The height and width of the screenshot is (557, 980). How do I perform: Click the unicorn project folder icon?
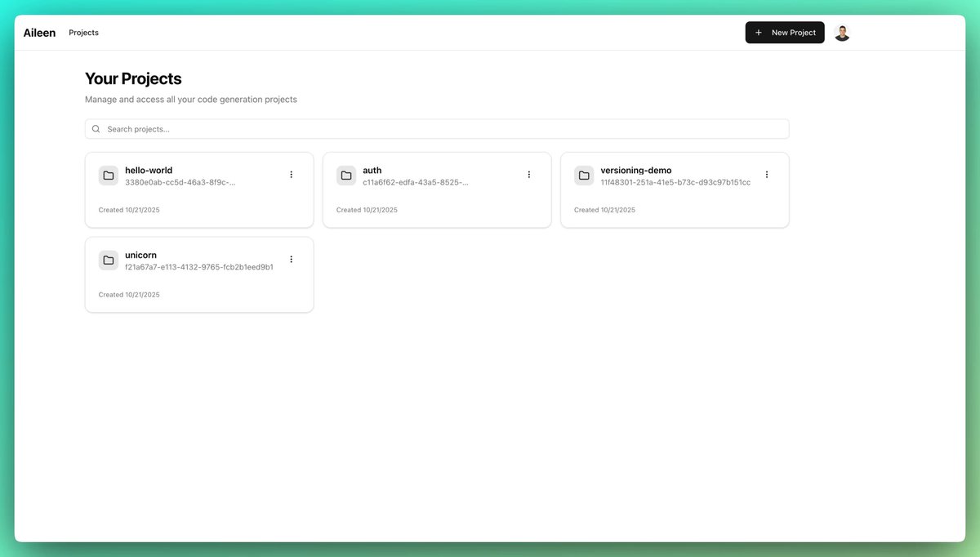pyautogui.click(x=109, y=261)
